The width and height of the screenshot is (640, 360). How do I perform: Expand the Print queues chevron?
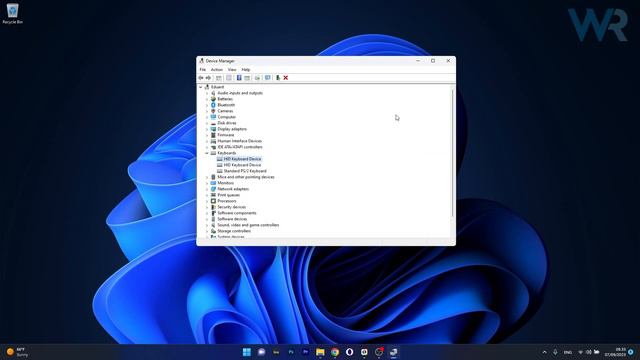click(207, 195)
